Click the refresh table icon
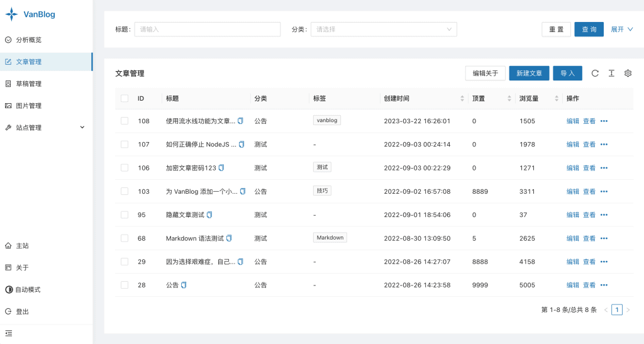 (x=595, y=74)
